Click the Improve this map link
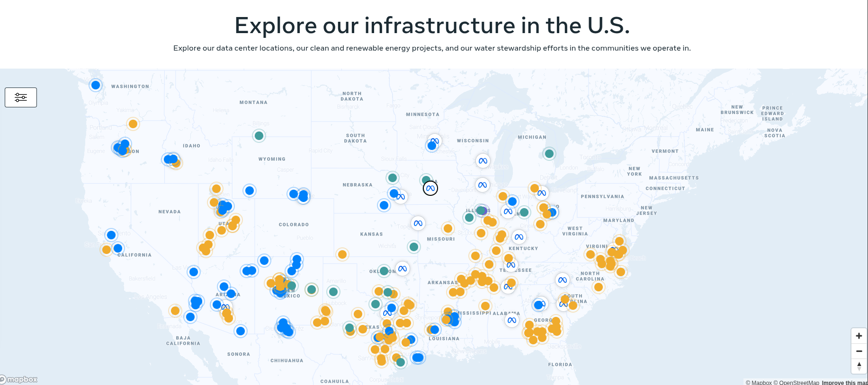 pyautogui.click(x=844, y=382)
